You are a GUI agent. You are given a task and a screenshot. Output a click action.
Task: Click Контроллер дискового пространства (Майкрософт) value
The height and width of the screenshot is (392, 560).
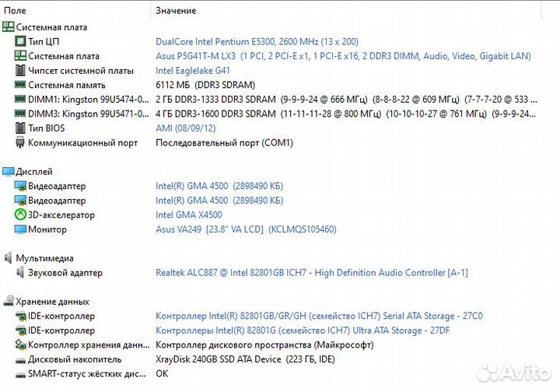[264, 345]
